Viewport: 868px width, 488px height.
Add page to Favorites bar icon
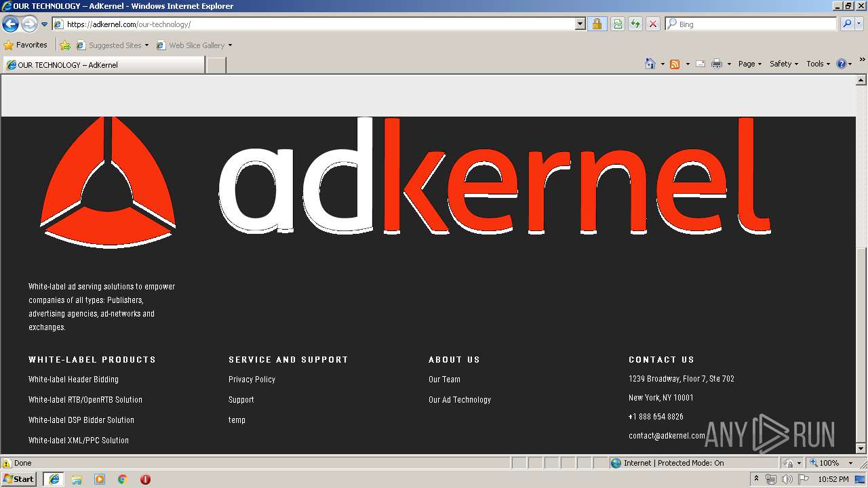click(x=65, y=45)
